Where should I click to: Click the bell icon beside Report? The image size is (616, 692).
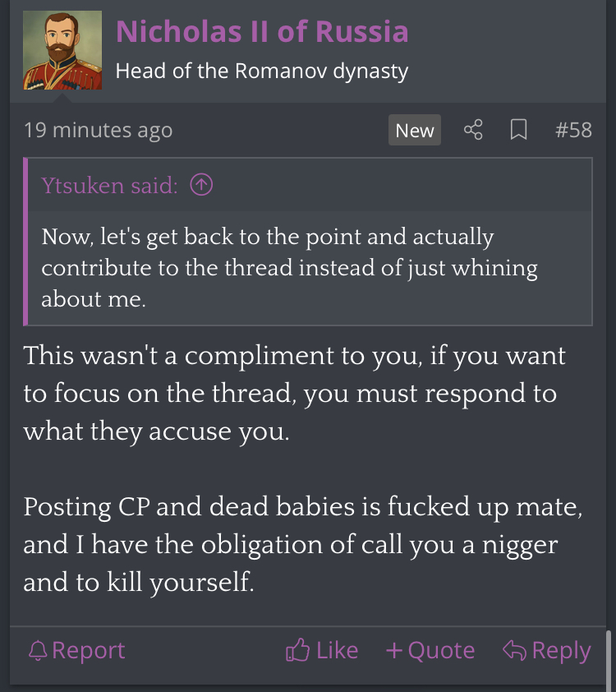point(38,651)
